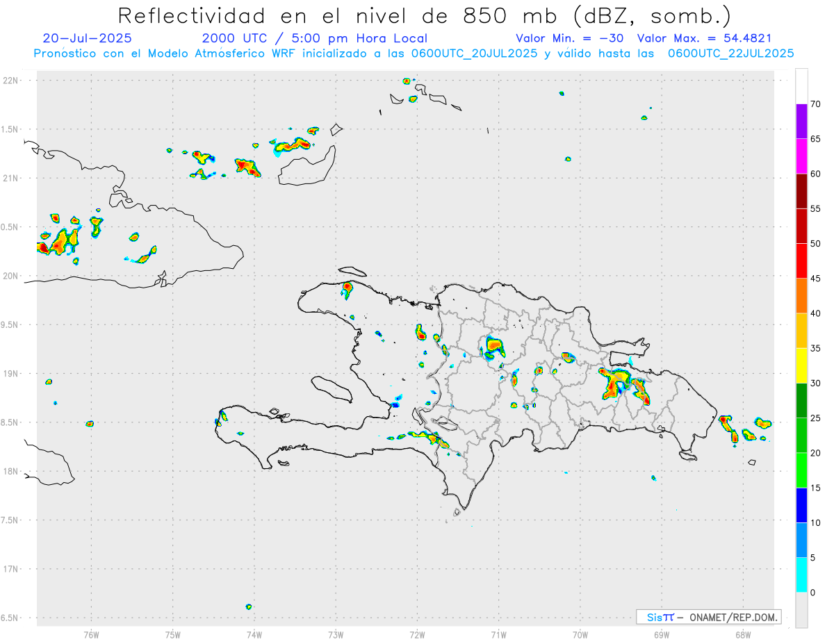The height and width of the screenshot is (644, 834).
Task: Select the date text "20-Jul-2025"
Action: 87,39
